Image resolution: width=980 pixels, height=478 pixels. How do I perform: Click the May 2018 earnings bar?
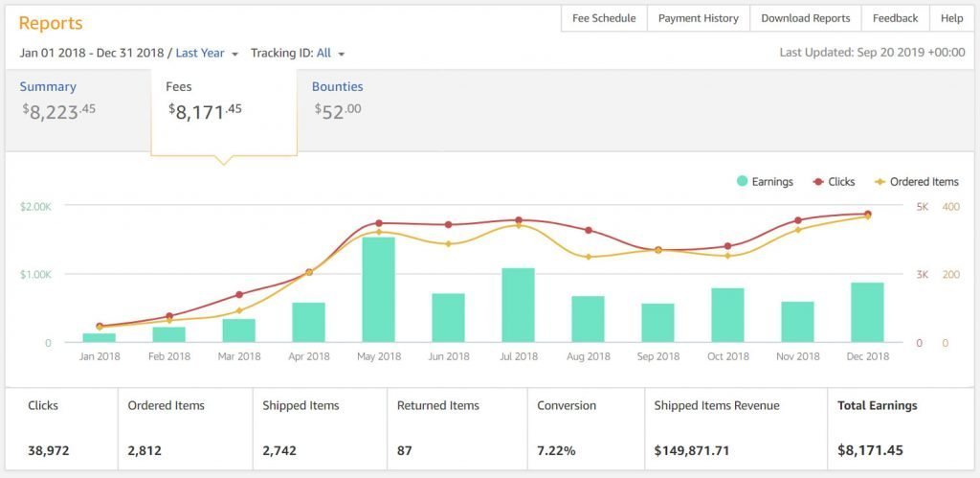(378, 289)
